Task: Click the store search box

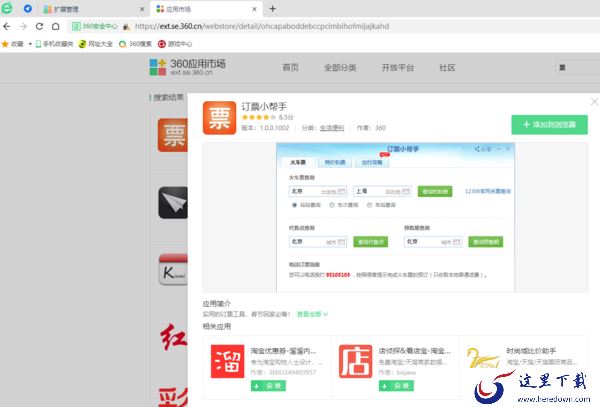Action: [x=577, y=68]
